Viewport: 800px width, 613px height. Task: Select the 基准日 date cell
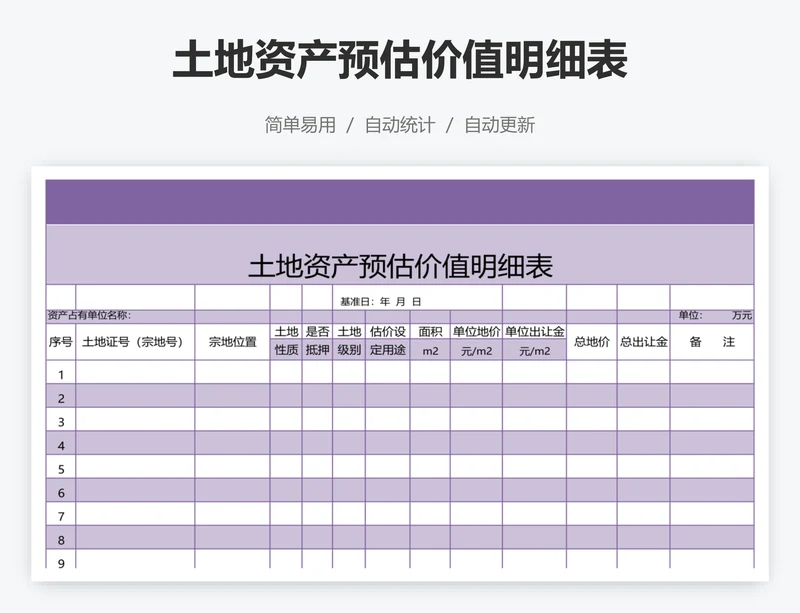click(x=381, y=301)
